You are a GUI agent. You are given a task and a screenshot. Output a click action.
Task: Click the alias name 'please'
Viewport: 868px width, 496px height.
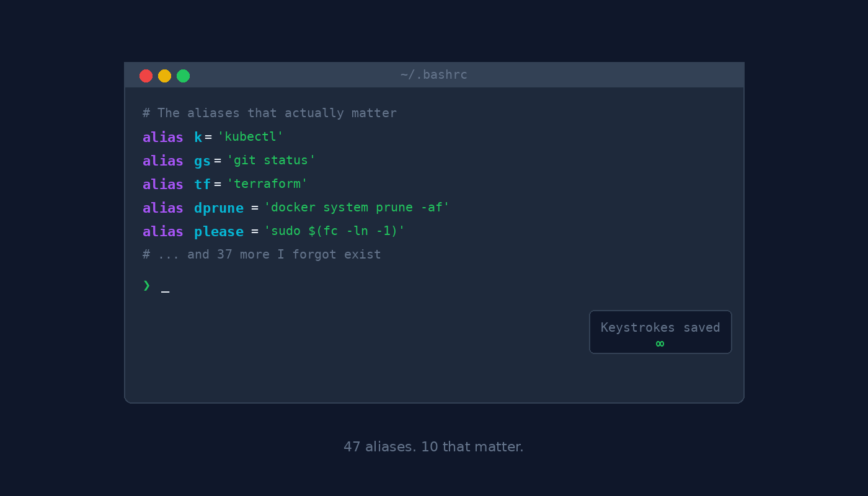click(219, 232)
